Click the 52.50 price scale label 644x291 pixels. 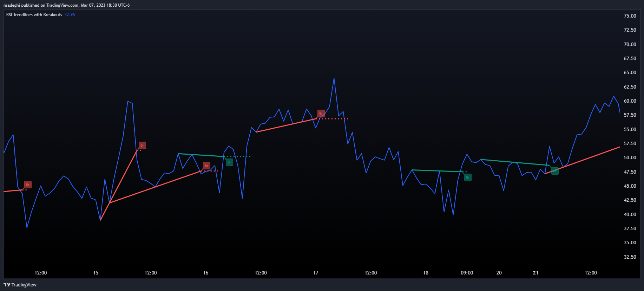pyautogui.click(x=630, y=143)
